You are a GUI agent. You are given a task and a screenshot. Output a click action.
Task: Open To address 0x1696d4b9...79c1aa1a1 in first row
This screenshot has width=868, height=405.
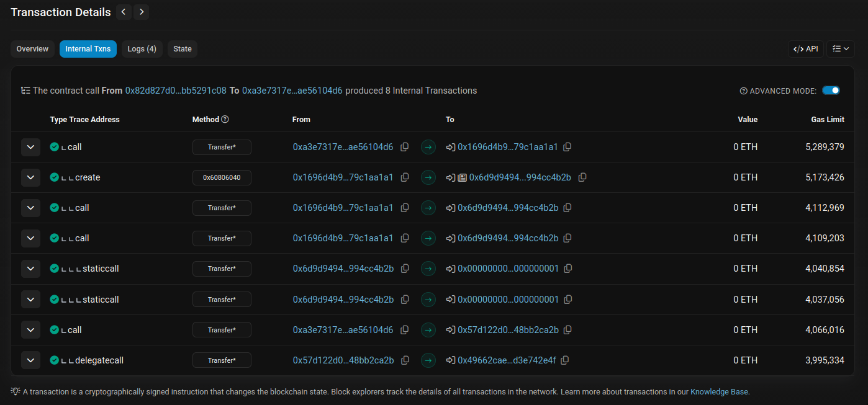click(508, 147)
